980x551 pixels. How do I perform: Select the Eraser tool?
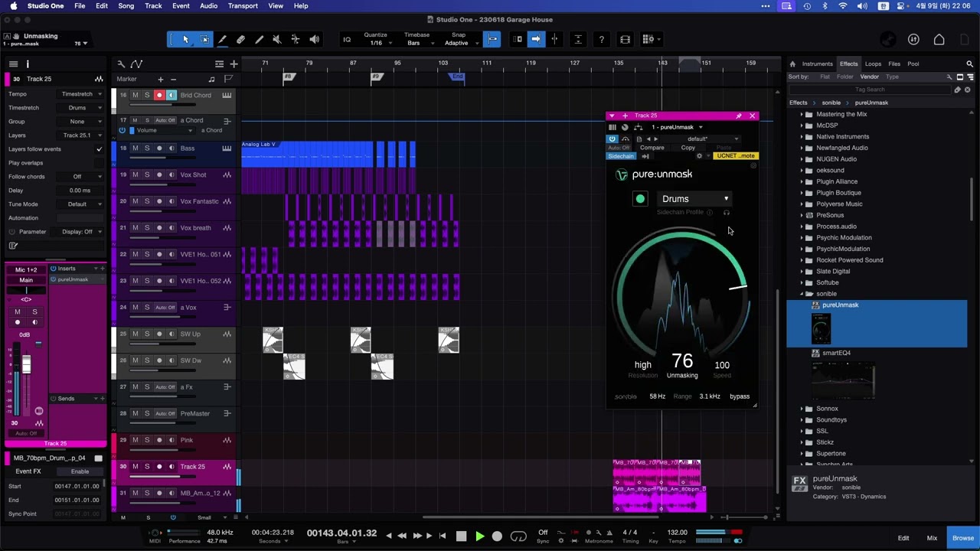point(240,39)
